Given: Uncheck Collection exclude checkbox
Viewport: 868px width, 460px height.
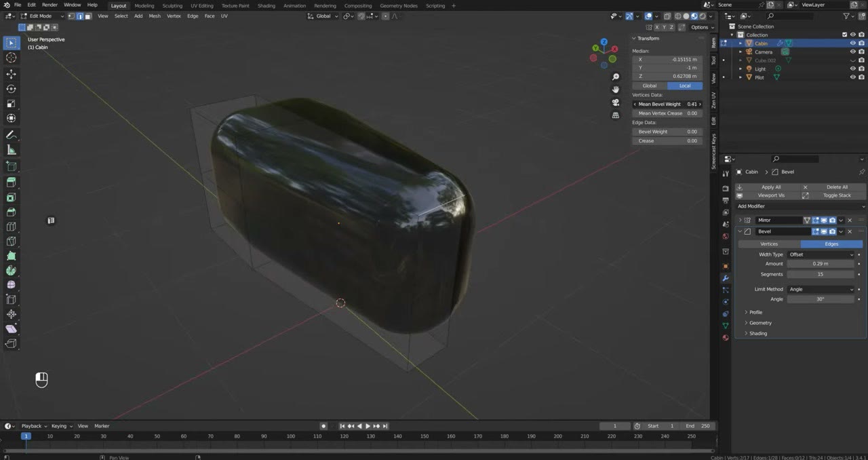Looking at the screenshot, I should coord(844,35).
